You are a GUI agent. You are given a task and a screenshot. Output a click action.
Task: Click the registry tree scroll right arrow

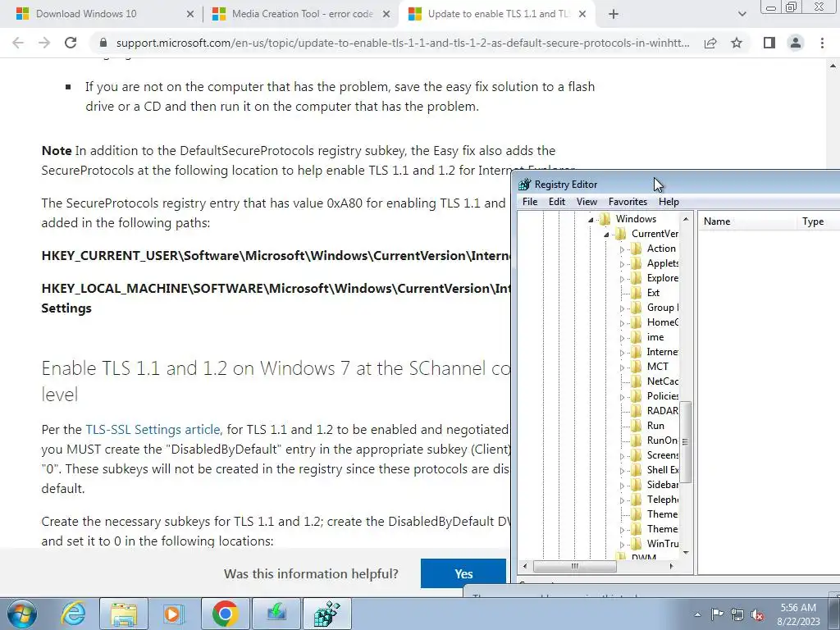click(x=671, y=566)
